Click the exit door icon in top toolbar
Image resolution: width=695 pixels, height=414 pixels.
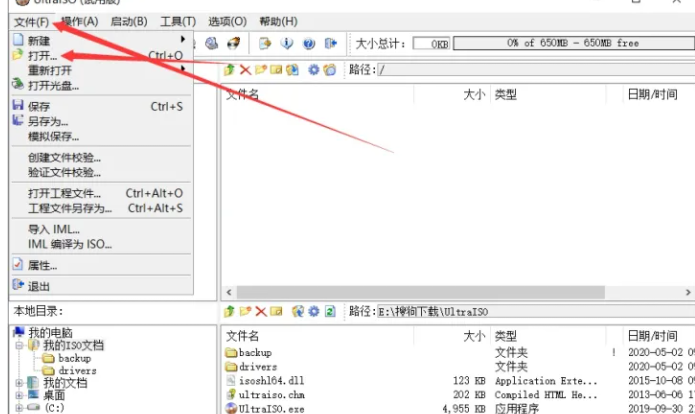[331, 44]
